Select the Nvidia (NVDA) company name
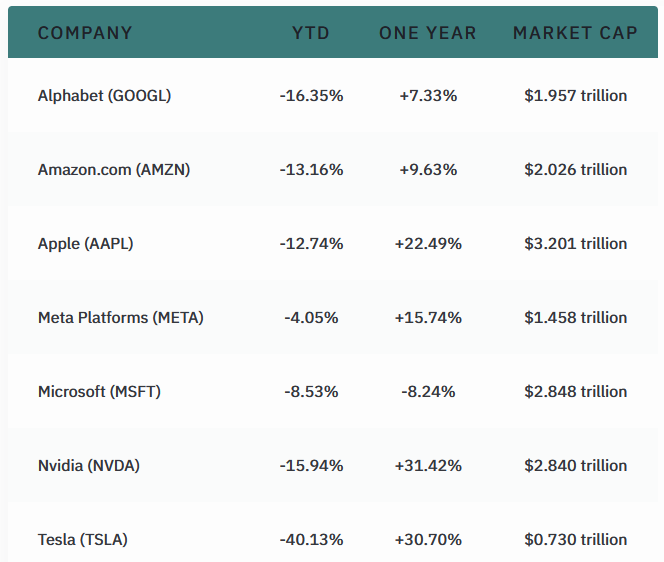 [x=89, y=466]
